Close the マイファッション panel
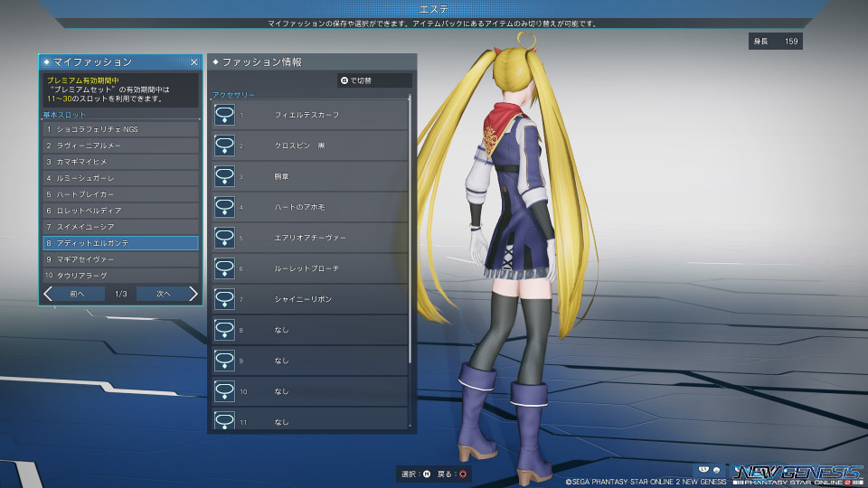 (193, 62)
